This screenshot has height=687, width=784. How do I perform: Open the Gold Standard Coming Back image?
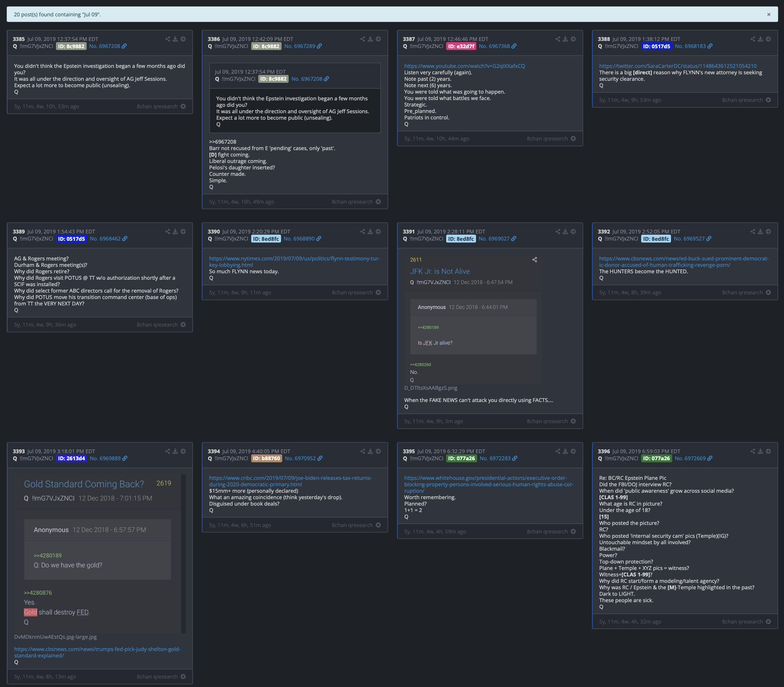point(100,554)
